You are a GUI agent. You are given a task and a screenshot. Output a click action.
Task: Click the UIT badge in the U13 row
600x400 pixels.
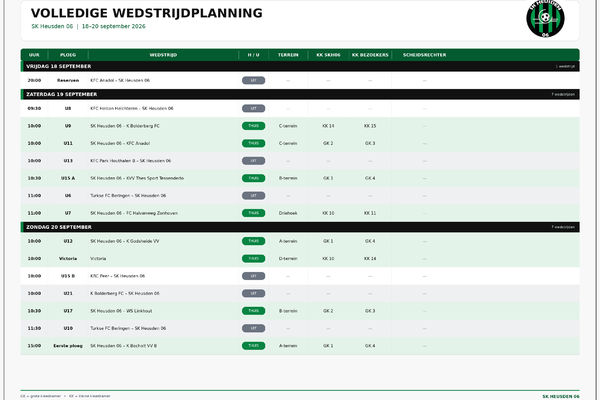pos(253,161)
